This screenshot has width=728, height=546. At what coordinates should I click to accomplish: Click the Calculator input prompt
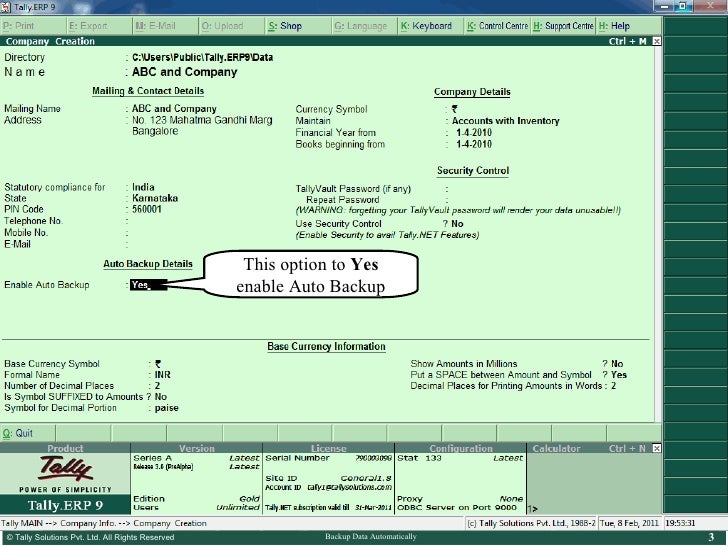tap(533, 508)
